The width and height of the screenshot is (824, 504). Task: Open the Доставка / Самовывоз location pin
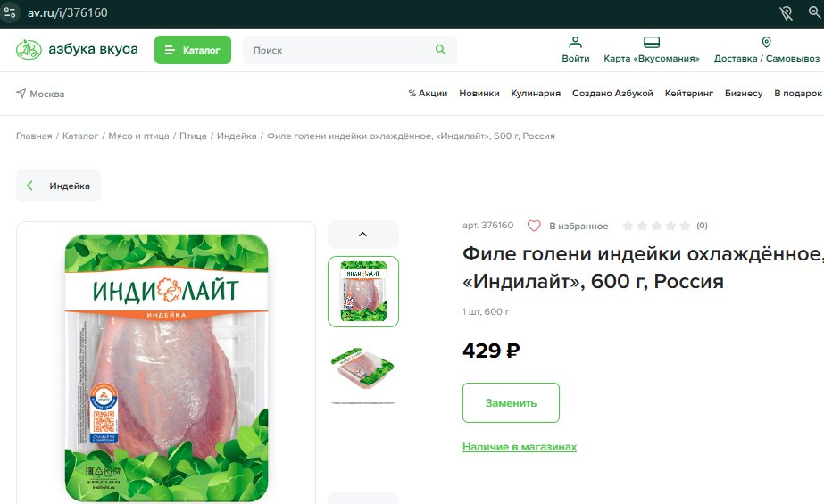click(x=766, y=42)
